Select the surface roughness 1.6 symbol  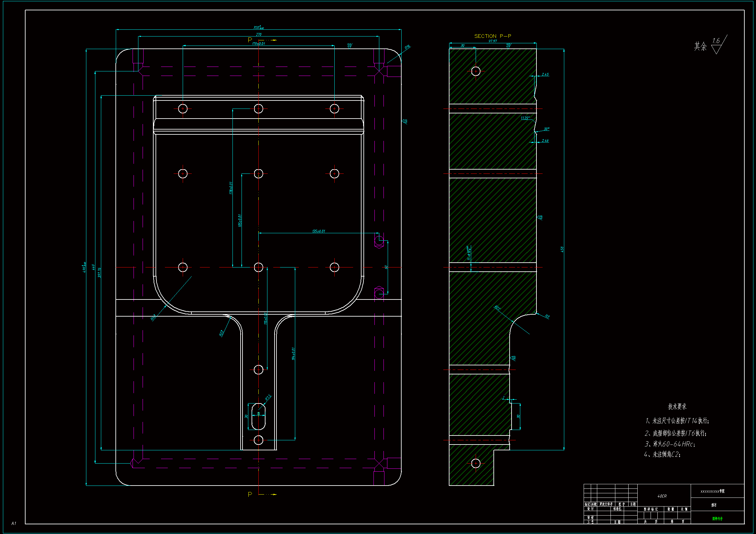tap(718, 45)
